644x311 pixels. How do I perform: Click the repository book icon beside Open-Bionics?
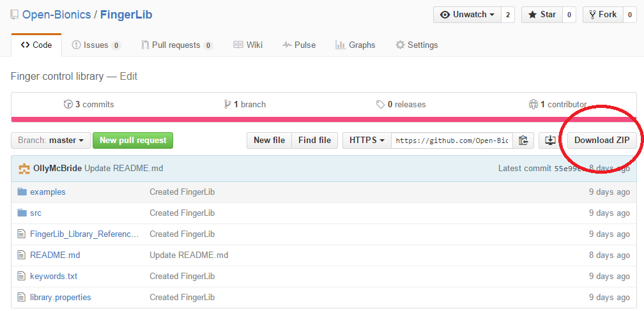tap(14, 15)
